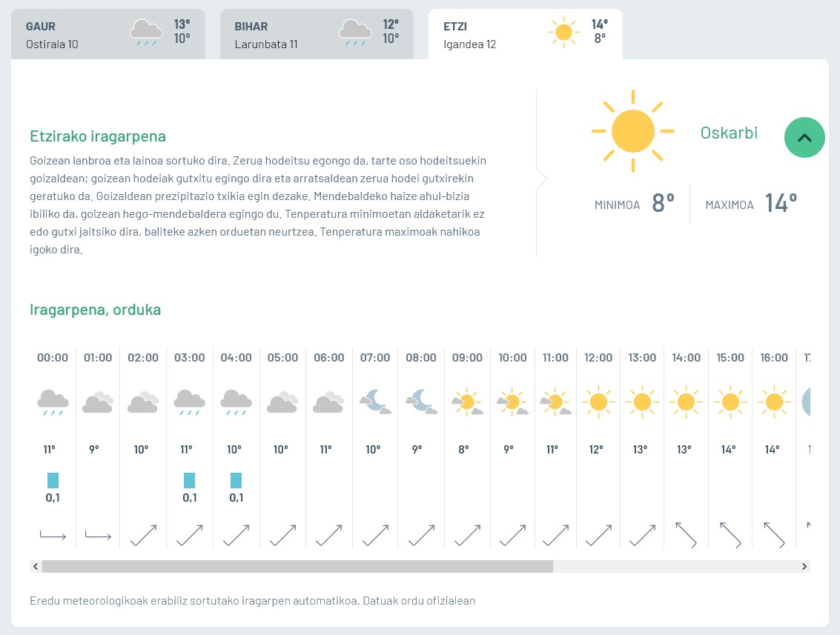Click the sun icon at 16:00

774,402
